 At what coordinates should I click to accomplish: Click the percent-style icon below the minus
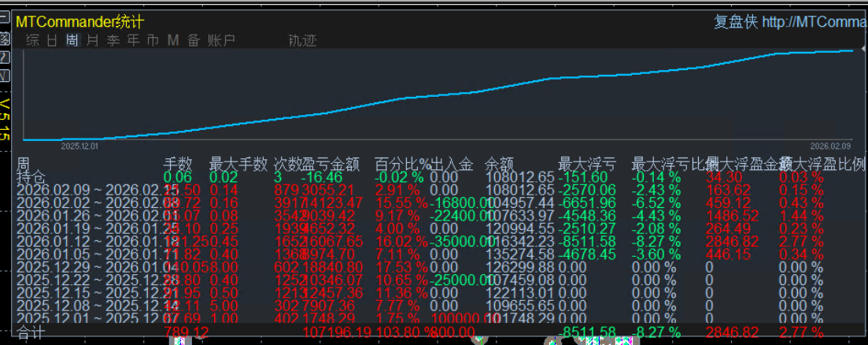pyautogui.click(x=5, y=39)
